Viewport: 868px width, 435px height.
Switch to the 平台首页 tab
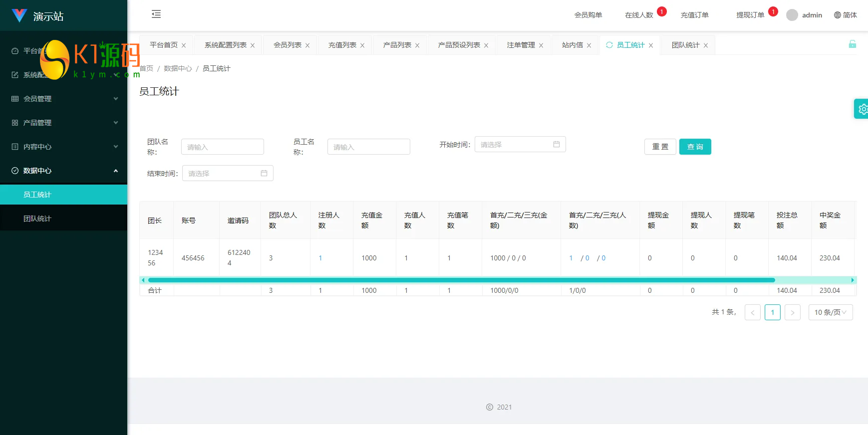point(164,45)
